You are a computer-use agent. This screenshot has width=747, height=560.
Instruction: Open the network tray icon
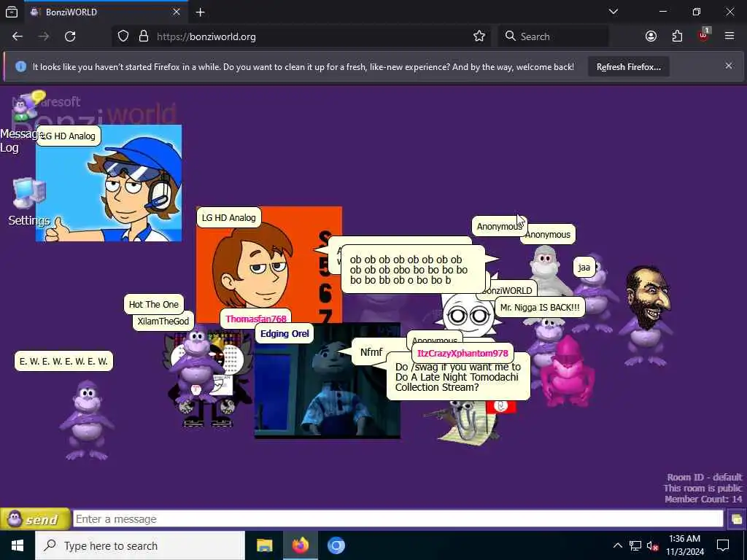[635, 545]
